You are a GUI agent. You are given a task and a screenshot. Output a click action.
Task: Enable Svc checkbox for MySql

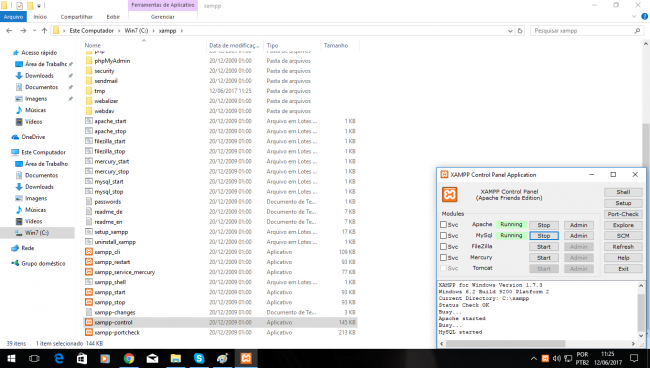(443, 235)
